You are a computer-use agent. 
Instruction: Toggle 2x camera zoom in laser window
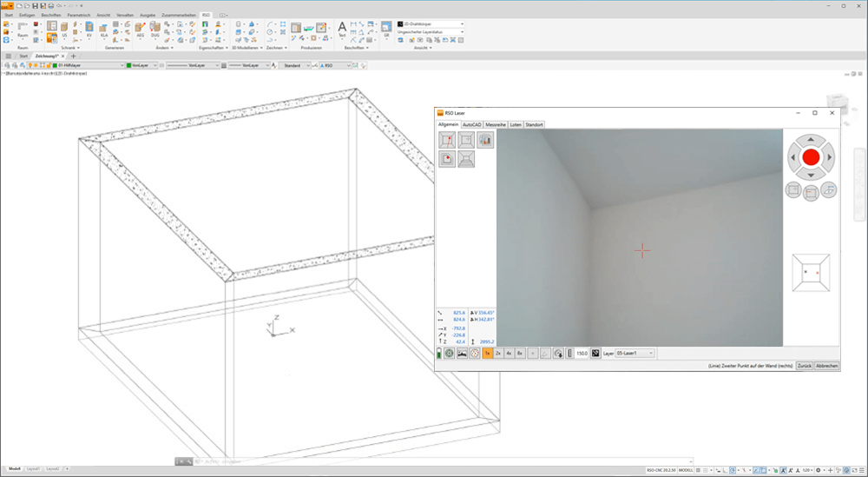click(498, 354)
